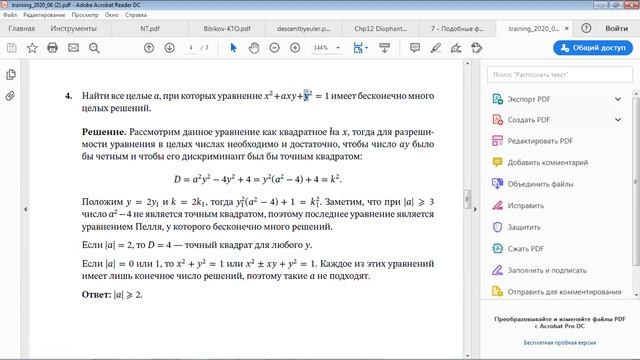Open the page thumbnails panel icon

(11, 75)
